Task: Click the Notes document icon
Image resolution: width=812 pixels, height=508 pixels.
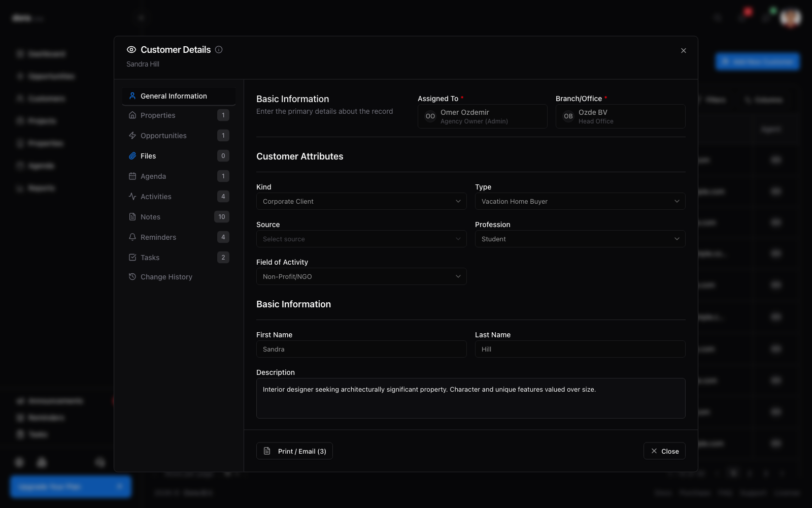Action: pyautogui.click(x=132, y=217)
